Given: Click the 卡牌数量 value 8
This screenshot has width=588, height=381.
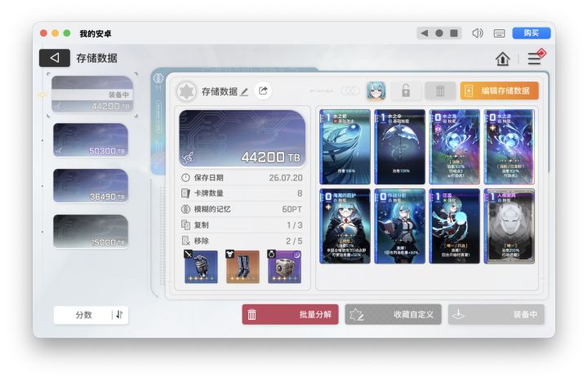Looking at the screenshot, I should point(300,193).
